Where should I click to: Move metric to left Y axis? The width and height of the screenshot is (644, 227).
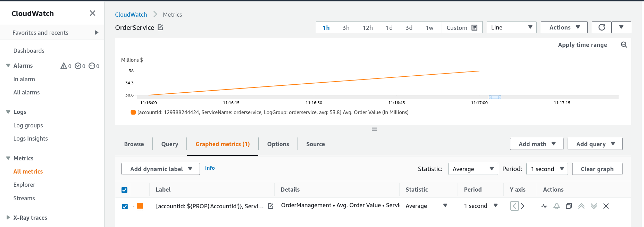coord(515,206)
